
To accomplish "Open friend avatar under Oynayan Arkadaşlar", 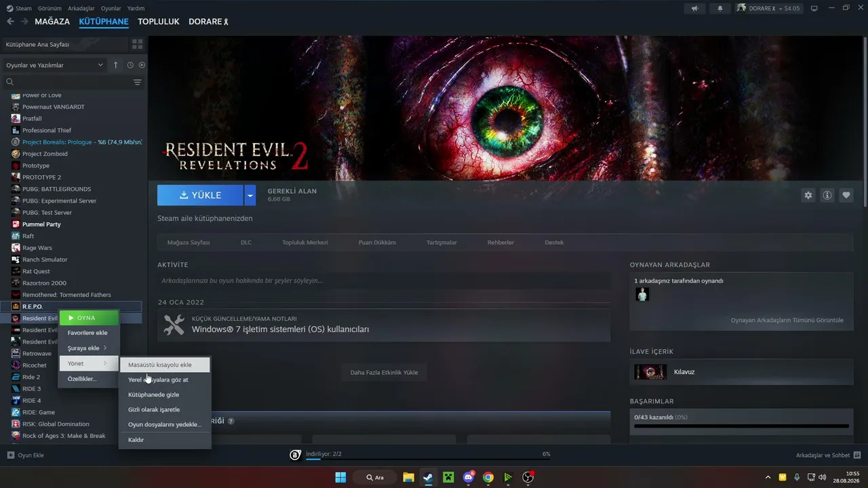I will coord(642,294).
